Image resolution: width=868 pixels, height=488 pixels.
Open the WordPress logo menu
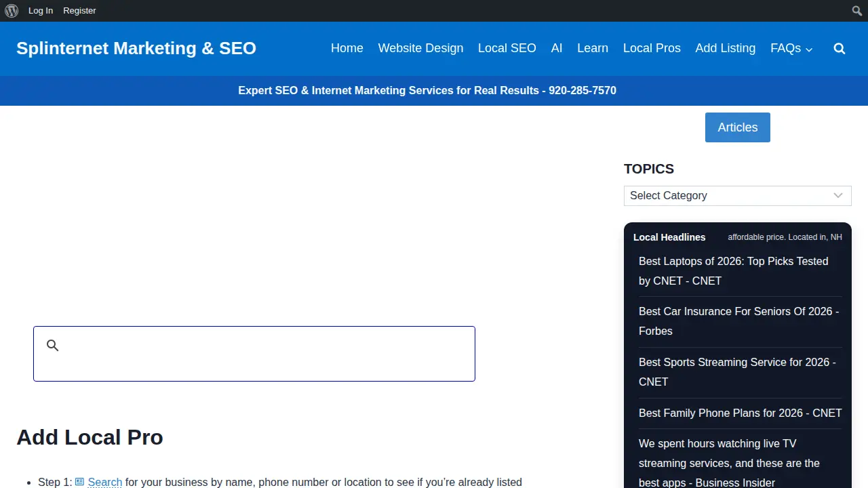tap(12, 11)
